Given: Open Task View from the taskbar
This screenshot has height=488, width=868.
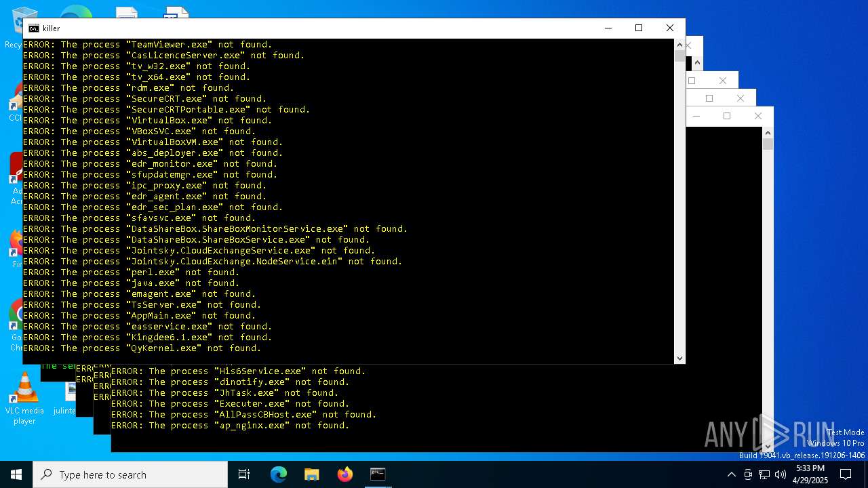Looking at the screenshot, I should (244, 474).
